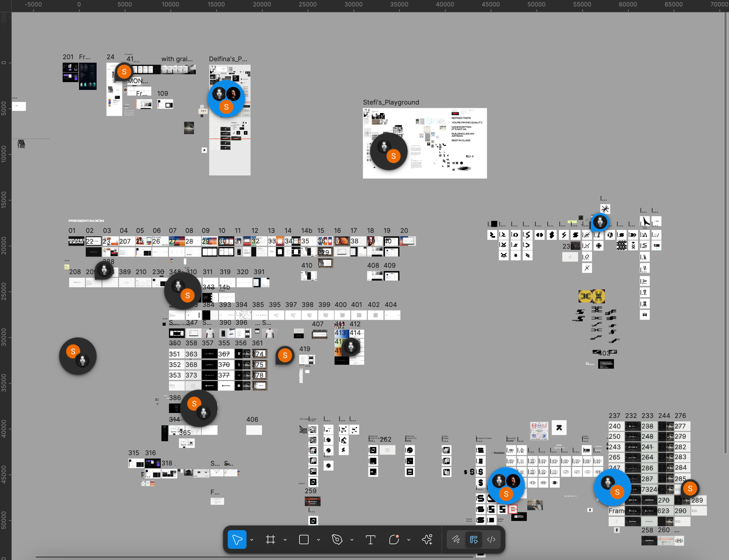Select the Comment tool

tap(394, 539)
